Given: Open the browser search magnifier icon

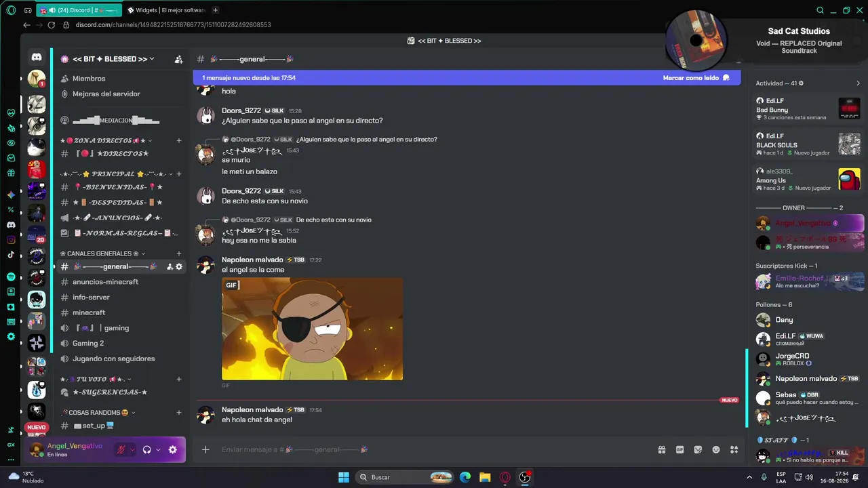Looking at the screenshot, I should (821, 10).
